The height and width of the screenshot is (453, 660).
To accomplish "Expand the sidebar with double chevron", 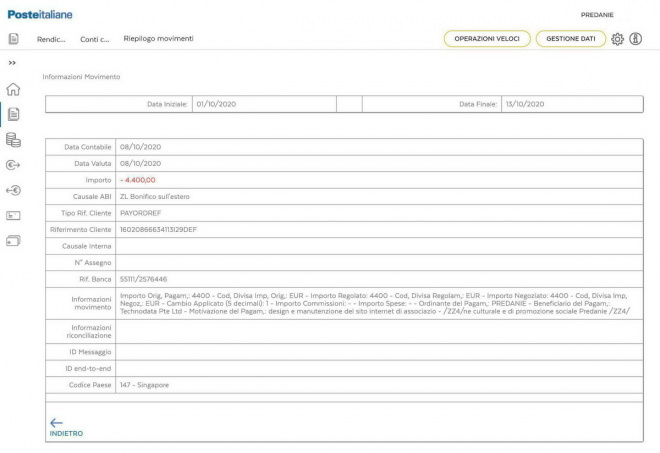I will (13, 63).
